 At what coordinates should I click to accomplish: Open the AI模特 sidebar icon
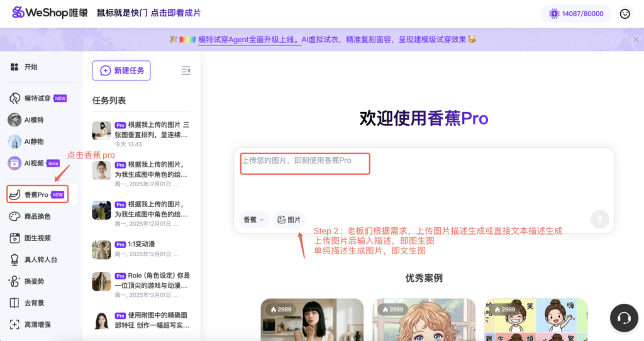click(14, 120)
